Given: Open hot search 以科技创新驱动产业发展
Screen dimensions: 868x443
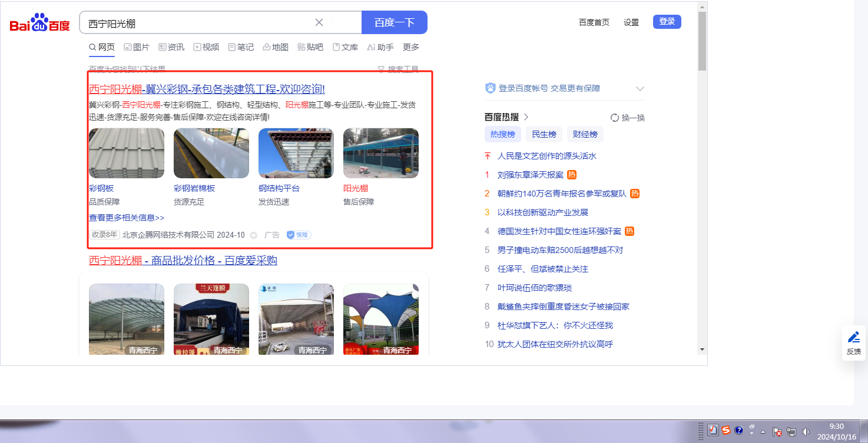Looking at the screenshot, I should pyautogui.click(x=543, y=212).
